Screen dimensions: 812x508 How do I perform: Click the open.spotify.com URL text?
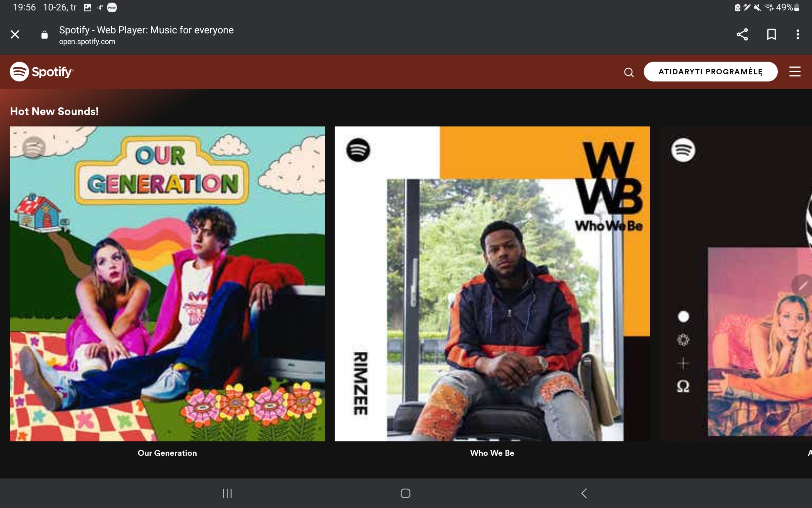tap(87, 42)
